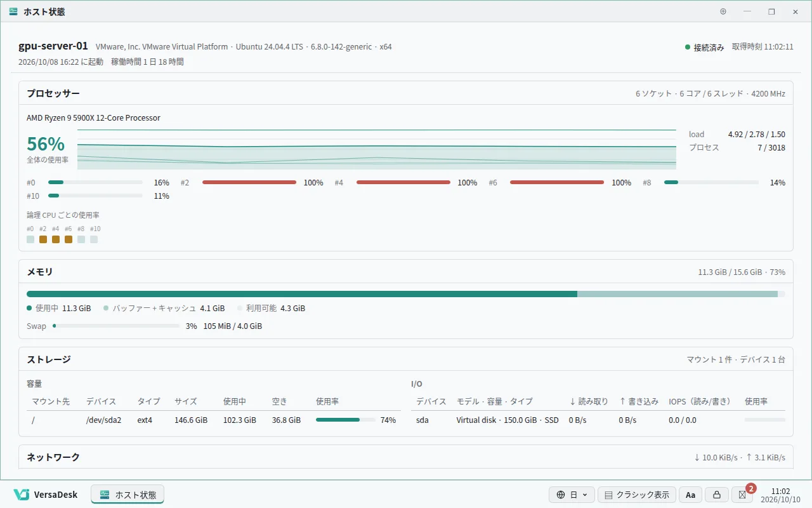Click the core #6 usage bar
Image resolution: width=812 pixels, height=508 pixels.
(x=557, y=182)
